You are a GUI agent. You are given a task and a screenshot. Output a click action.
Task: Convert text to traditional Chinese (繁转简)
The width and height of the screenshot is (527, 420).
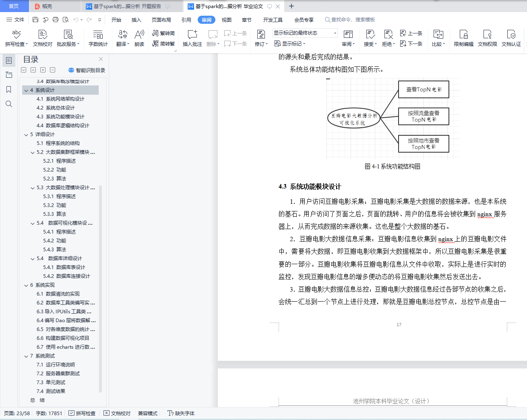coord(163,33)
